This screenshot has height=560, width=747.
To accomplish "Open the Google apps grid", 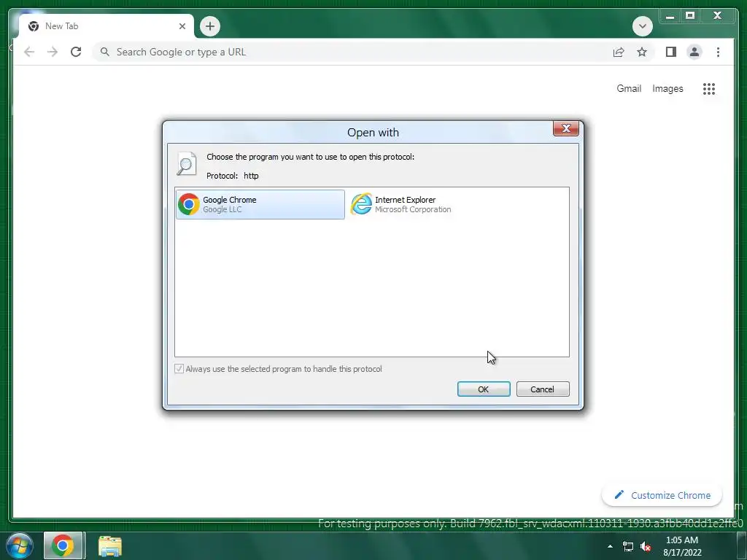I will point(709,88).
